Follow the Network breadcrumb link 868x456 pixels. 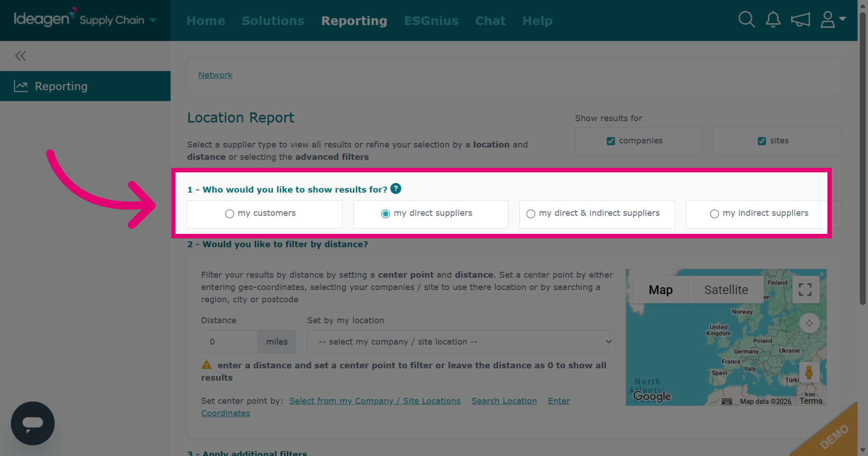coord(215,75)
